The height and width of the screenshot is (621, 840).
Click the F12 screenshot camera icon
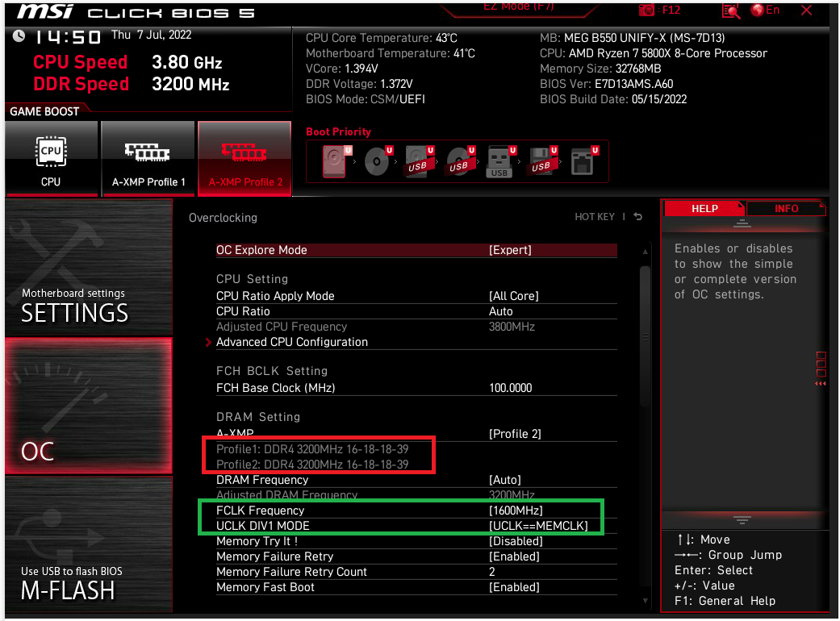pyautogui.click(x=646, y=10)
